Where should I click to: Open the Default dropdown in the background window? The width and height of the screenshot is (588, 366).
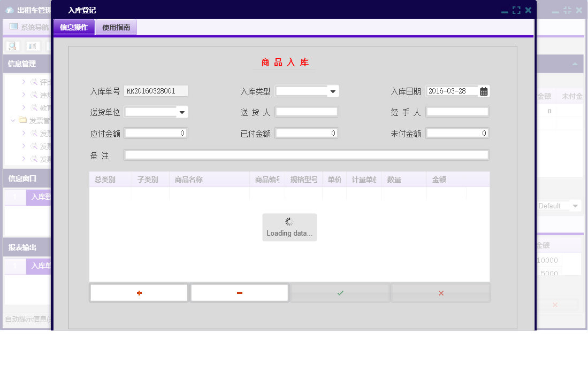click(576, 206)
